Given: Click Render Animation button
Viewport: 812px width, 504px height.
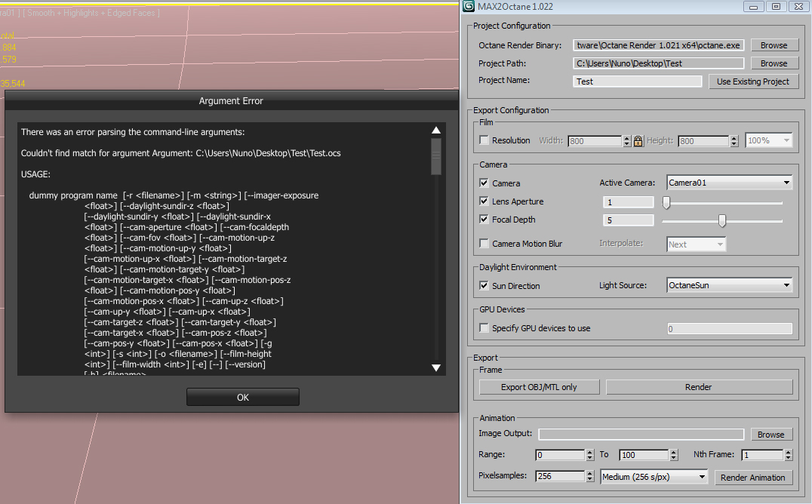Looking at the screenshot, I should click(753, 477).
